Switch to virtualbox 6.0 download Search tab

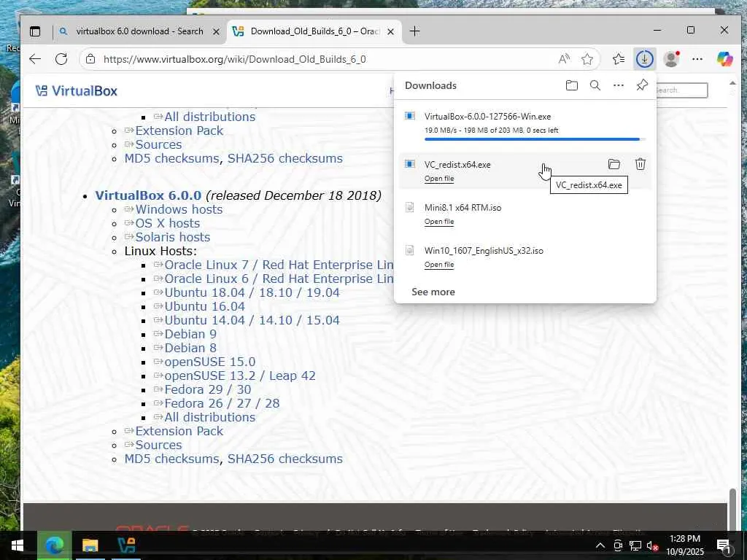tap(139, 31)
